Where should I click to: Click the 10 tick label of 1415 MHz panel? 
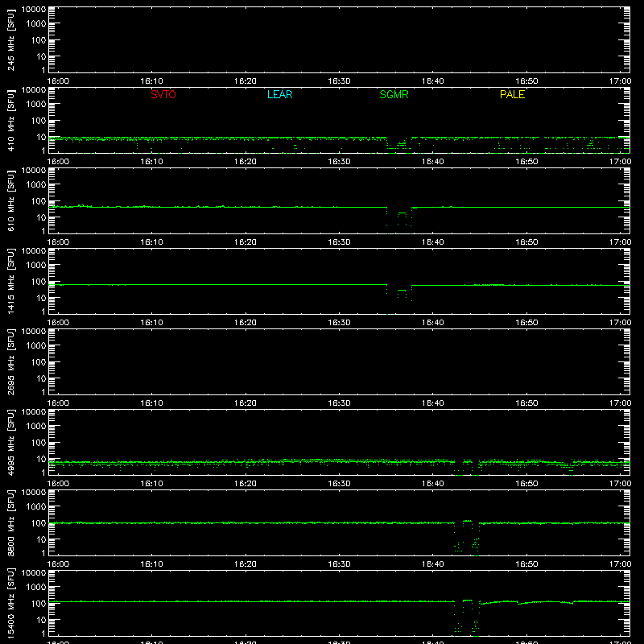[41, 298]
